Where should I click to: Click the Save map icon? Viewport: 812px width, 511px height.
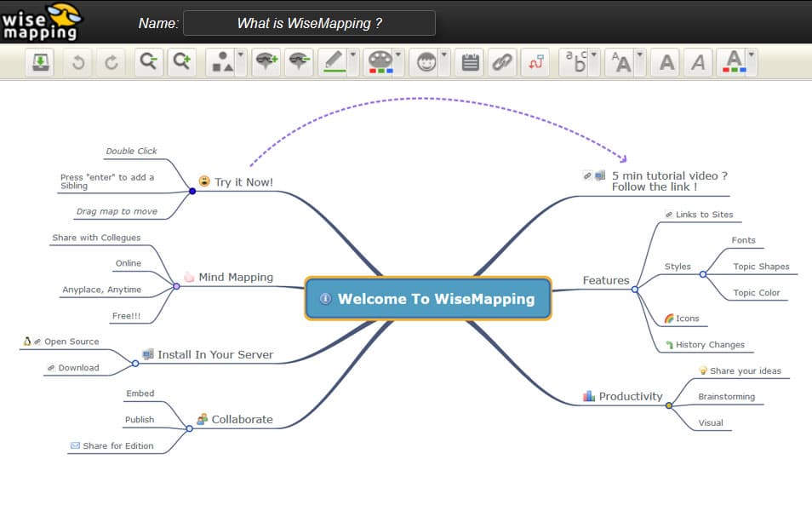click(x=40, y=62)
